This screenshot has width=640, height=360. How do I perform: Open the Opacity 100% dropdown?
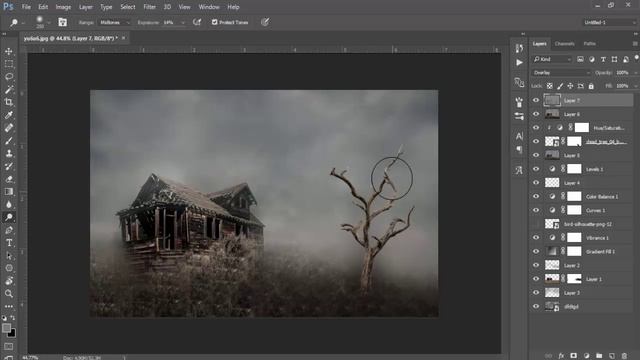point(636,73)
